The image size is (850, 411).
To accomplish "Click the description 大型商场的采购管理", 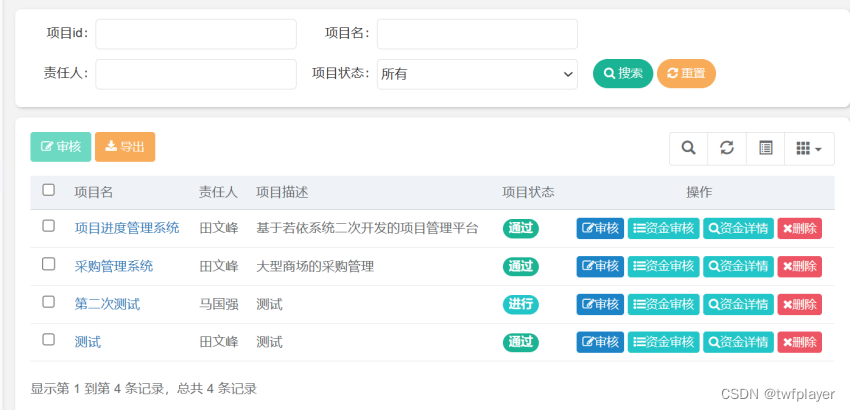I will [315, 266].
